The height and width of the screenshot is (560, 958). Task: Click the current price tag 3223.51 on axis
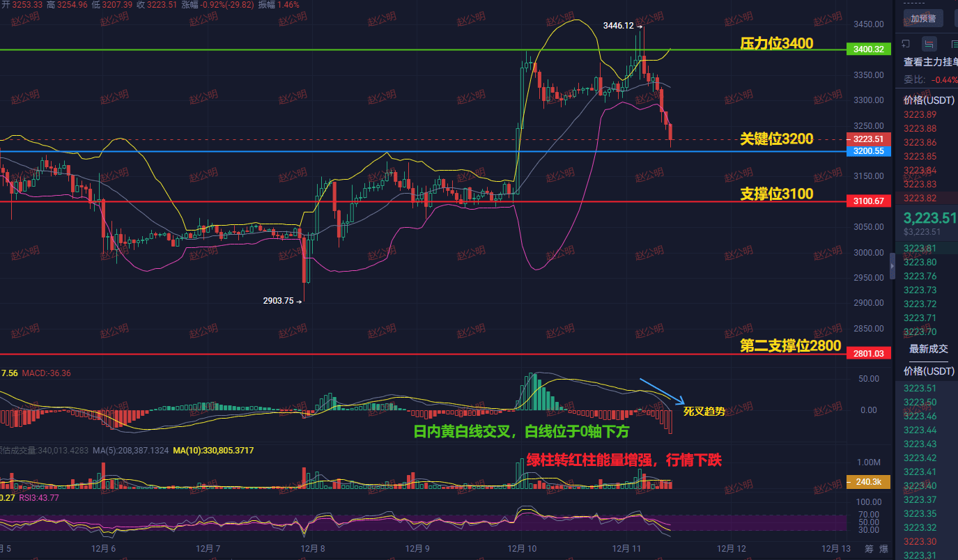(867, 138)
